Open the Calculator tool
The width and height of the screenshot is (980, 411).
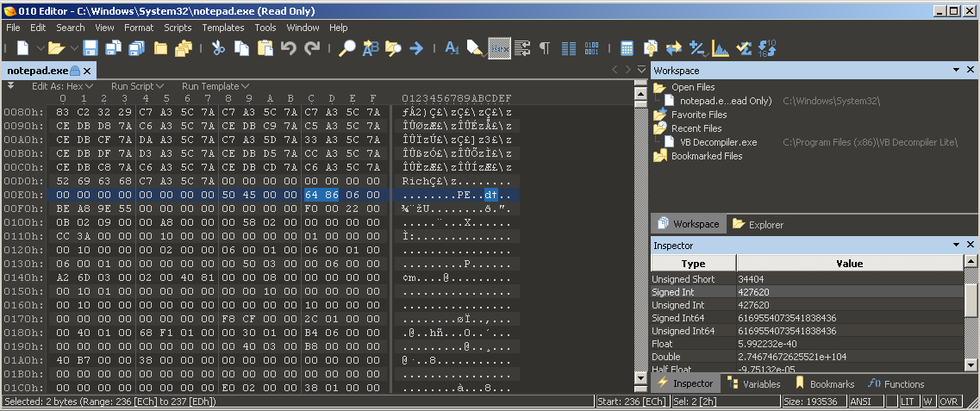tap(627, 48)
